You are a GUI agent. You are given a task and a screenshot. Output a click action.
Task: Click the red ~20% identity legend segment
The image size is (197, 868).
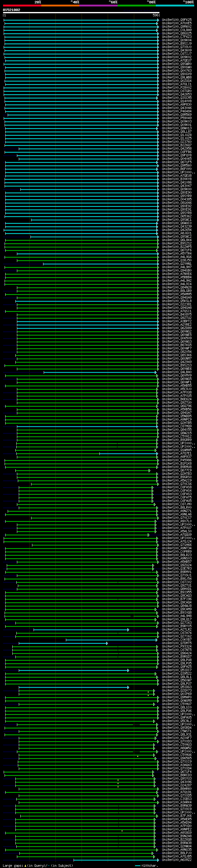[22, 6]
